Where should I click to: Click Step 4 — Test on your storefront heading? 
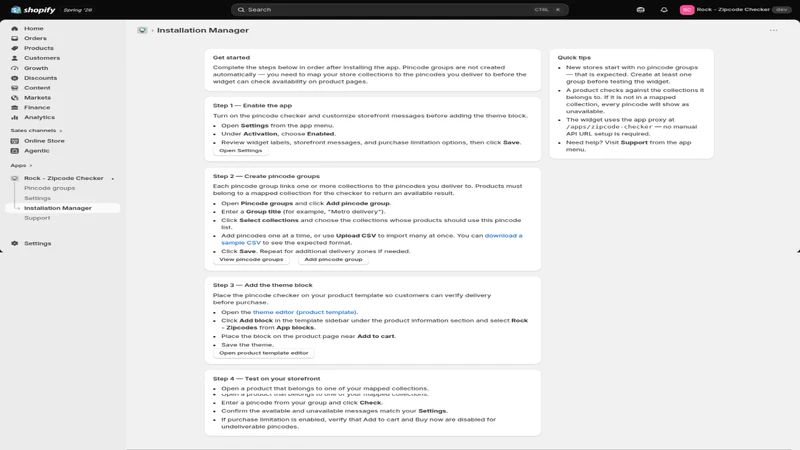[x=266, y=379]
